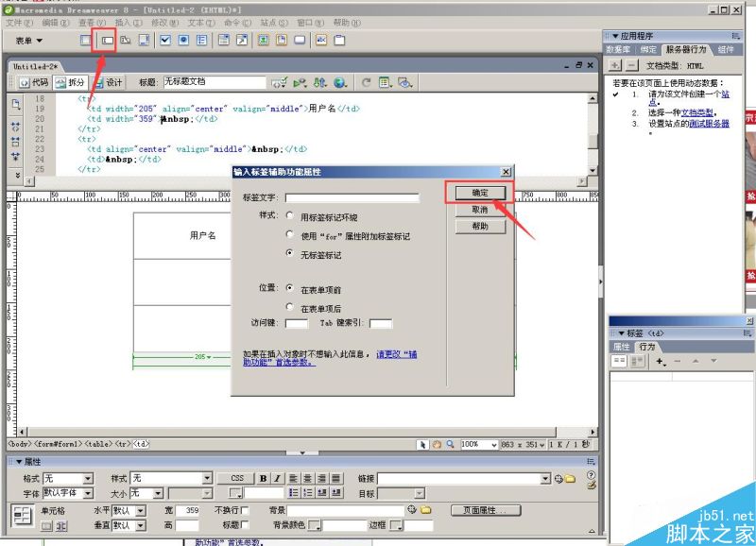Open the 背景颜色 color picker swatch
This screenshot has width=756, height=546.
[315, 526]
